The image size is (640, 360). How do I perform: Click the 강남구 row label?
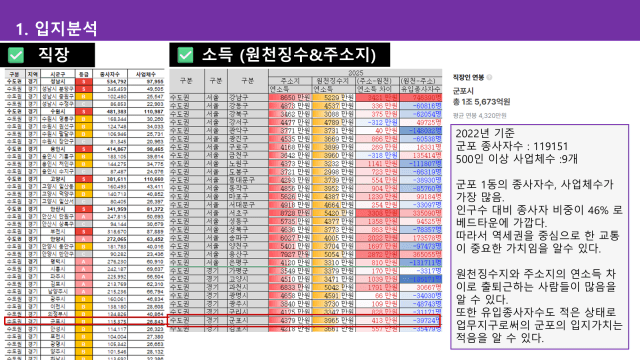click(x=248, y=98)
